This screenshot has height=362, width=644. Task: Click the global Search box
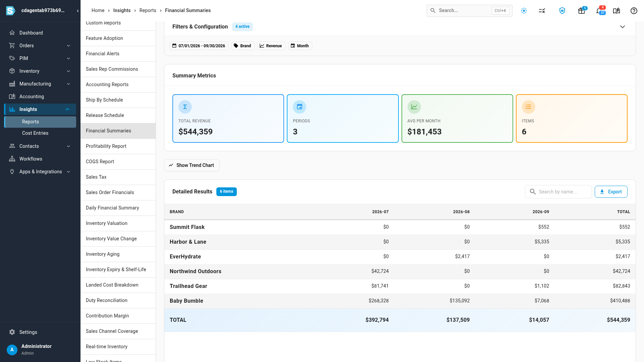[469, 11]
